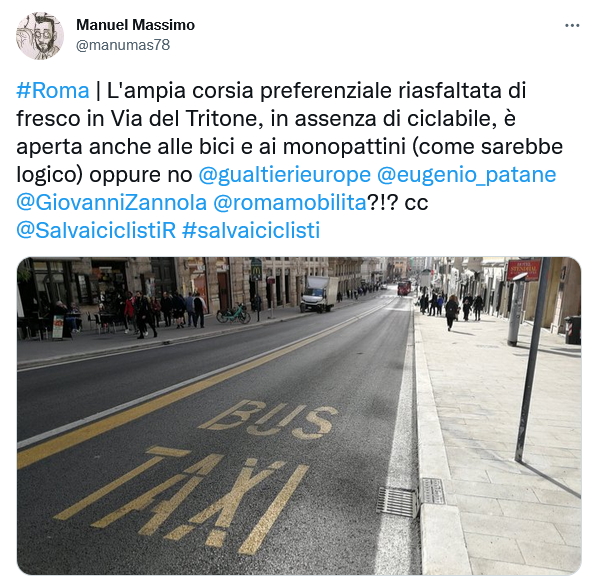Open the attached Via del Tritone street photo

[299, 416]
